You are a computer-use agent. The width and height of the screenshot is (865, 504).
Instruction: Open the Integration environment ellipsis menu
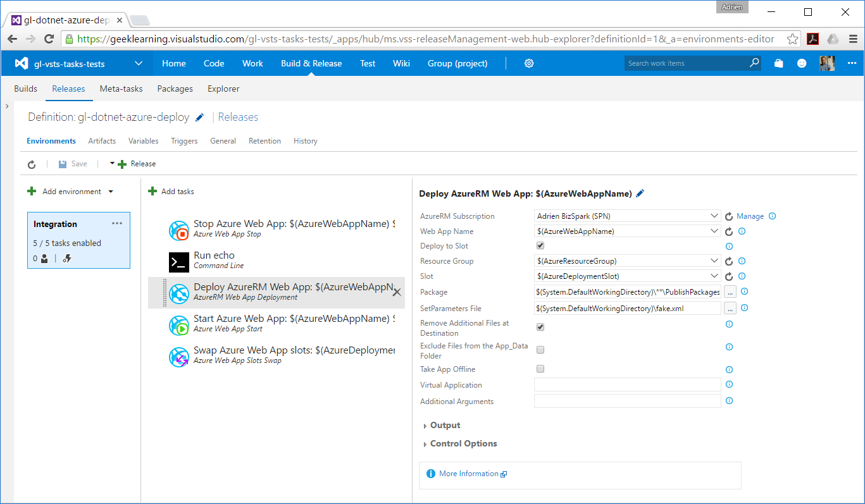pyautogui.click(x=117, y=223)
